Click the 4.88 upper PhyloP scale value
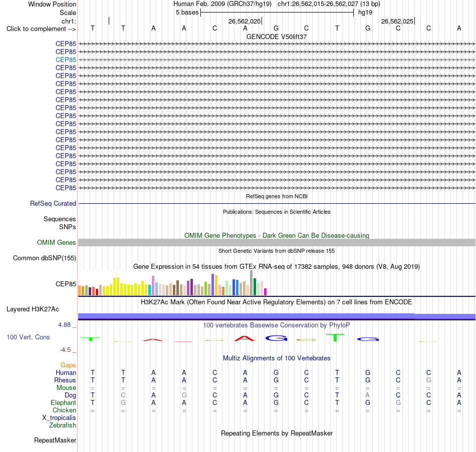Image resolution: width=476 pixels, height=452 pixels. 64,325
